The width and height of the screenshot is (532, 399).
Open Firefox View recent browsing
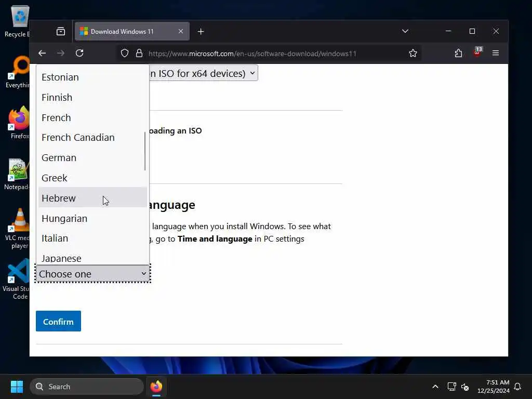[x=61, y=32]
